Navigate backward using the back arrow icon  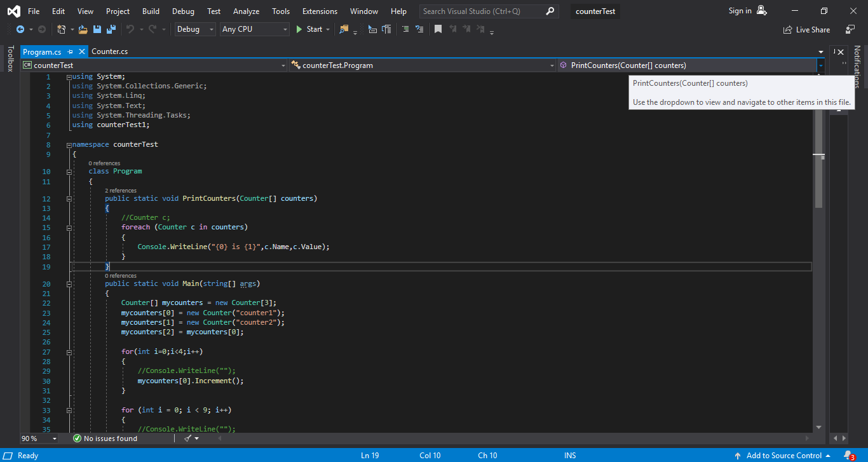(21, 29)
